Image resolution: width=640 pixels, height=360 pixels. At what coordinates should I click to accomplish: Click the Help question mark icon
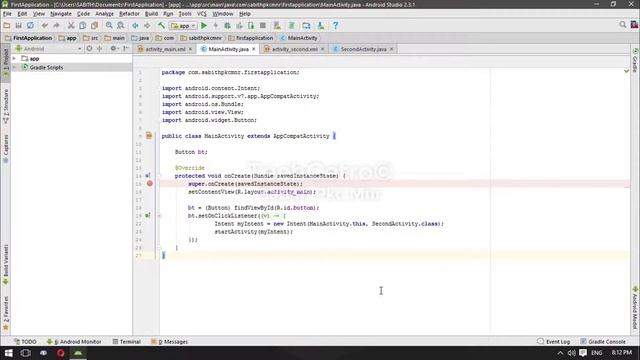point(336,25)
